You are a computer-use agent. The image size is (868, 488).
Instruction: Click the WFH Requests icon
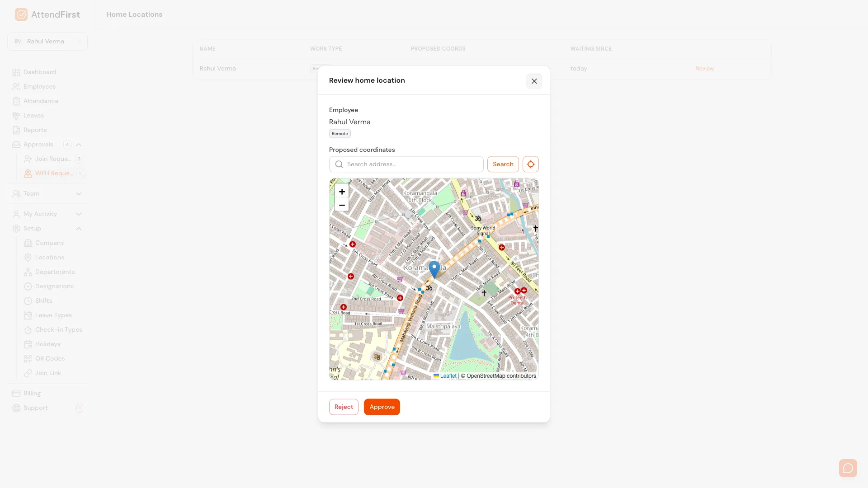(28, 174)
